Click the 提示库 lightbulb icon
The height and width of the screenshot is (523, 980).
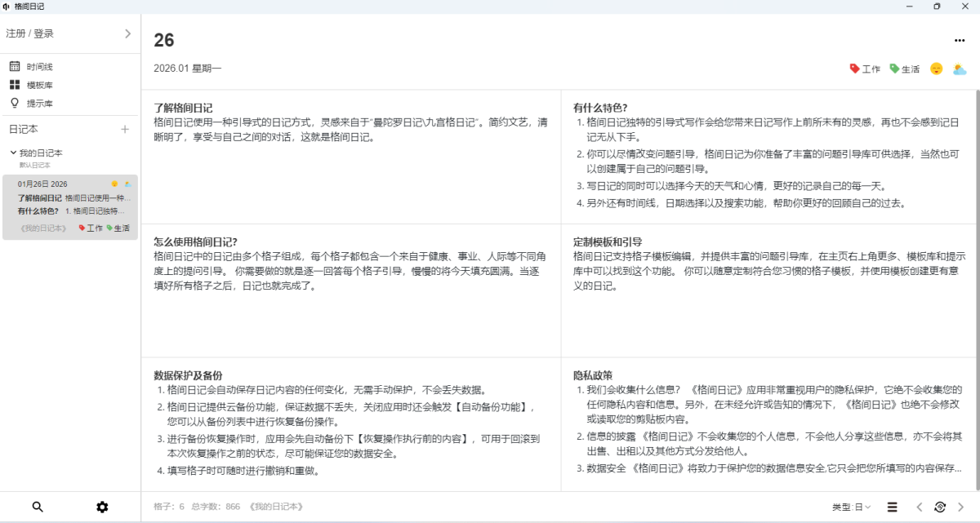pos(15,104)
